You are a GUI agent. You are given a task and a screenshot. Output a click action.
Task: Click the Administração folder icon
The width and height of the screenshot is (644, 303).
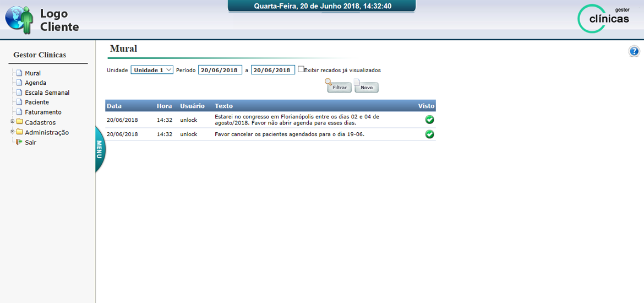[x=19, y=132]
